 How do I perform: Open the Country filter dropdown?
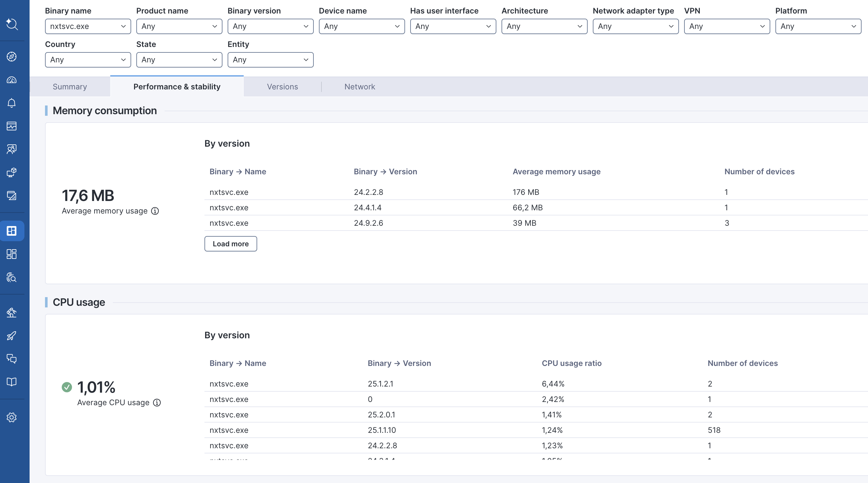tap(88, 60)
